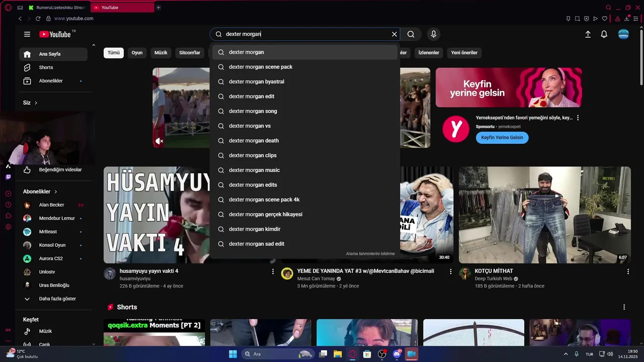Select the İzlenenler filter chip
644x362 pixels.
tap(429, 53)
